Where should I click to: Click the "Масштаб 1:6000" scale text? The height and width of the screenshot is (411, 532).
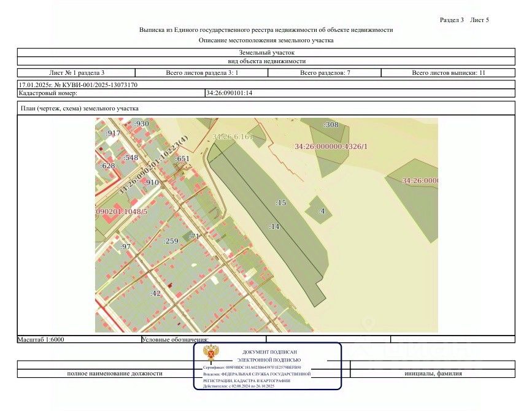coord(40,339)
